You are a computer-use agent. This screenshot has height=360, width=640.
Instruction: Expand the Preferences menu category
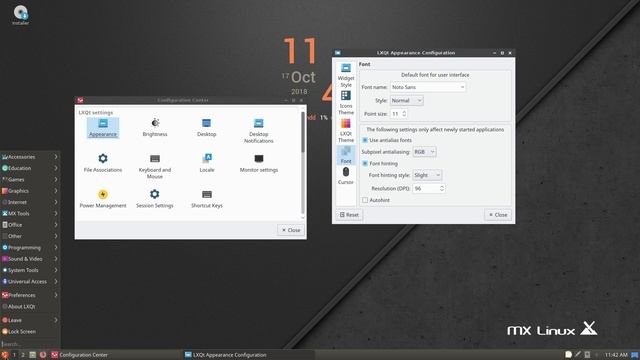pos(30,295)
